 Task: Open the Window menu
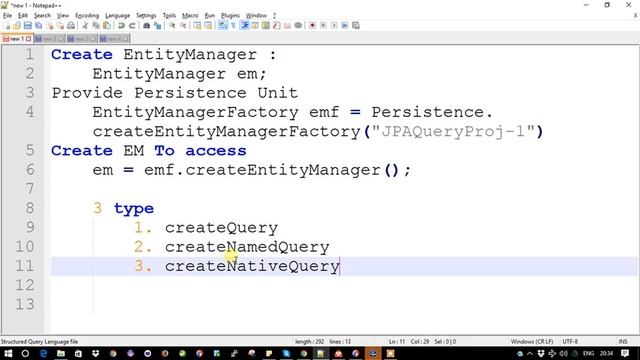[x=256, y=16]
